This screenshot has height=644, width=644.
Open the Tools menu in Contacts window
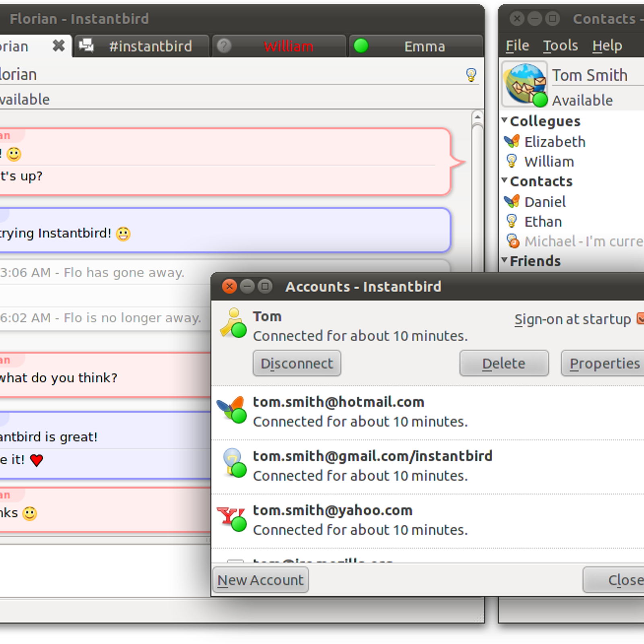click(x=560, y=45)
